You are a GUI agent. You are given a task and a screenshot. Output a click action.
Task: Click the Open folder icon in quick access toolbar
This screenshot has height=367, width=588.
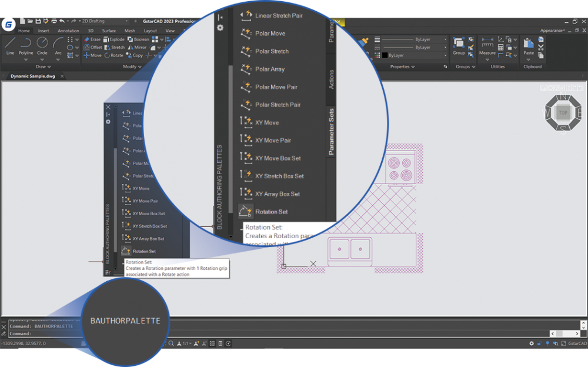(x=30, y=21)
